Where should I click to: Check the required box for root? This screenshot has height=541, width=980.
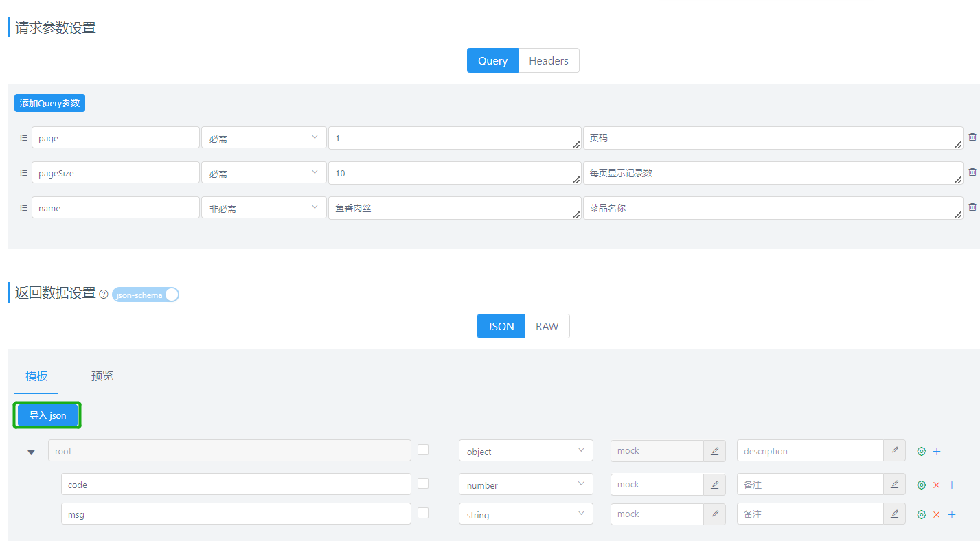423,450
